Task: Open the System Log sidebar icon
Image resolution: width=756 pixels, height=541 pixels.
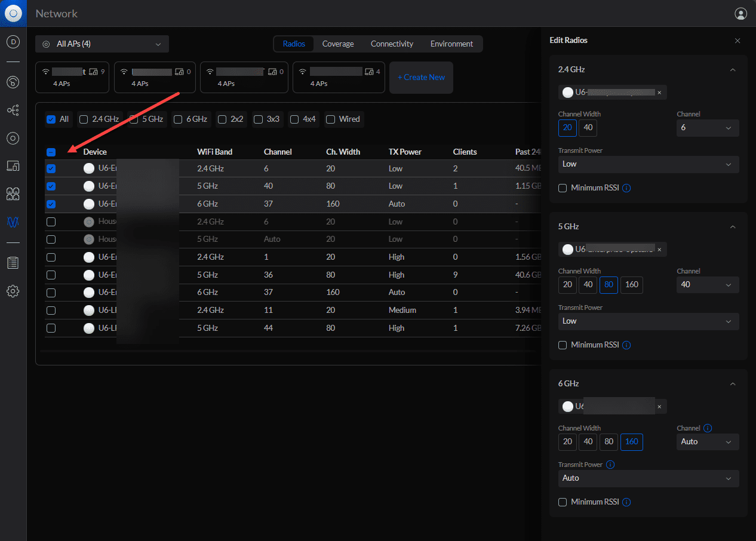Action: [13, 263]
